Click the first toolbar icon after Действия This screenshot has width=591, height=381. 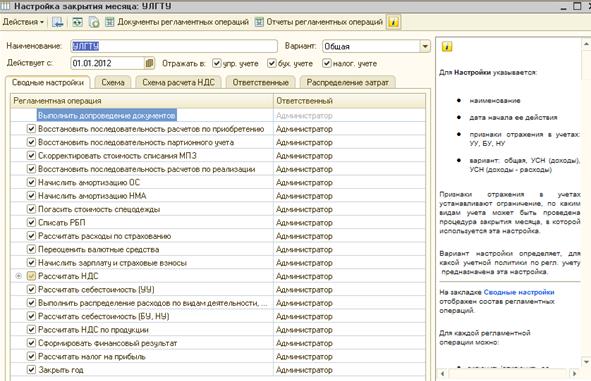[58, 22]
